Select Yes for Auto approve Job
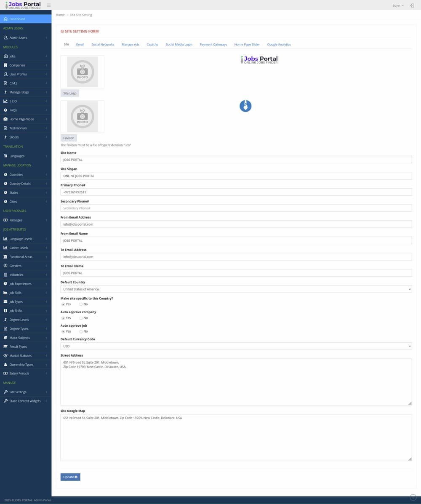421x504 pixels. (63, 331)
